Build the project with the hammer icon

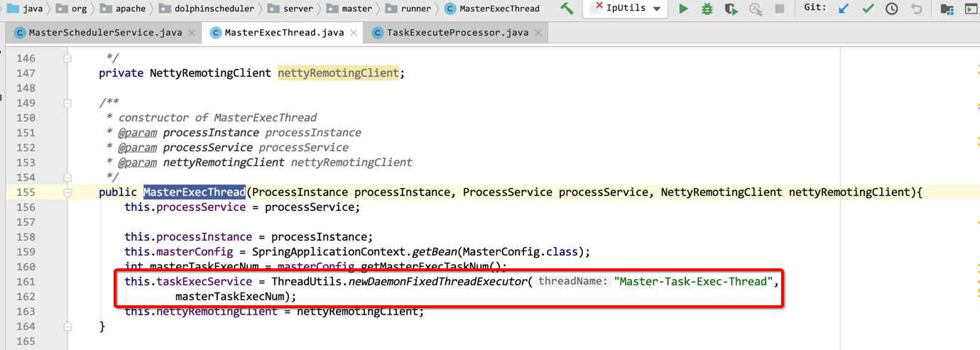[567, 9]
